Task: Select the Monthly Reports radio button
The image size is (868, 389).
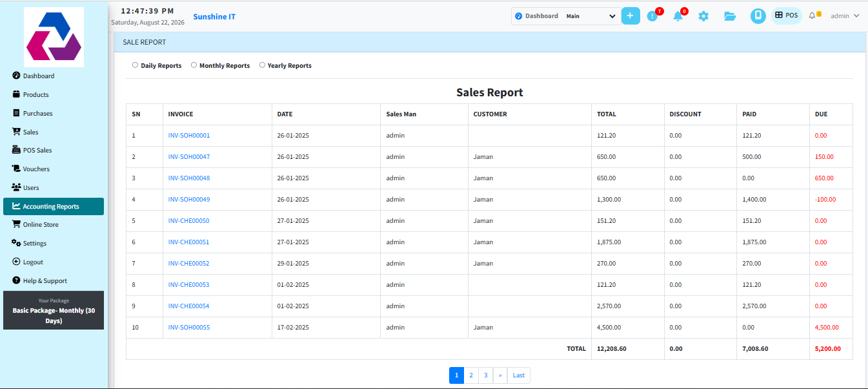Action: tap(194, 65)
